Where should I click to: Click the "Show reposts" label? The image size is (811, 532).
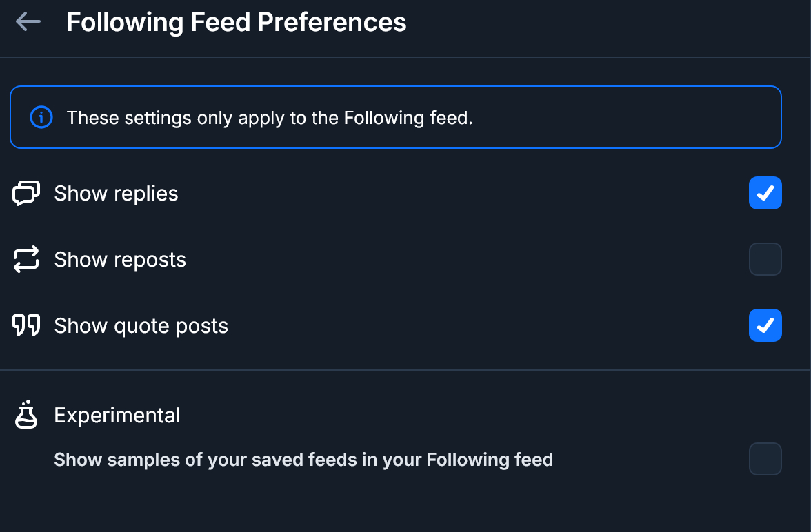[120, 260]
